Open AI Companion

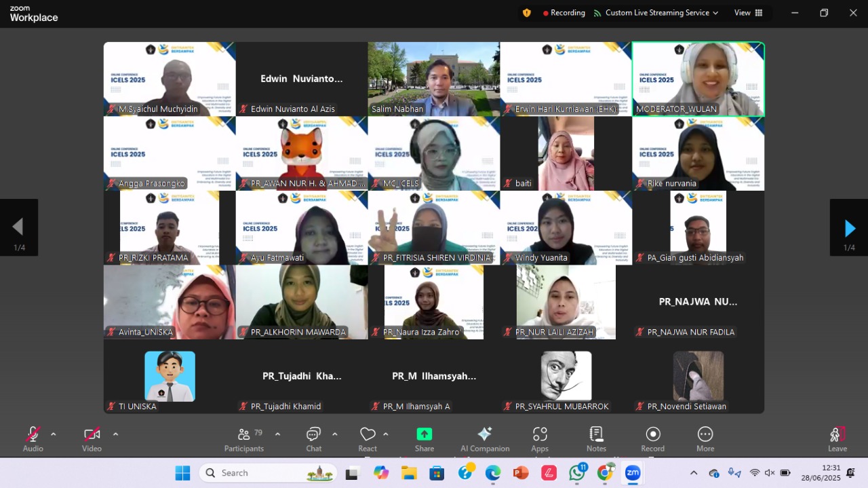pos(484,438)
